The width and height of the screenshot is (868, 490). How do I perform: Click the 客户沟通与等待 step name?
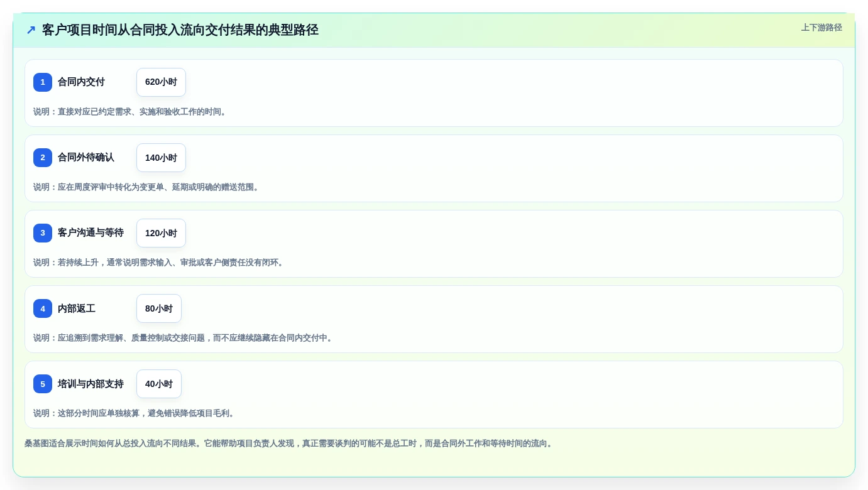[91, 233]
